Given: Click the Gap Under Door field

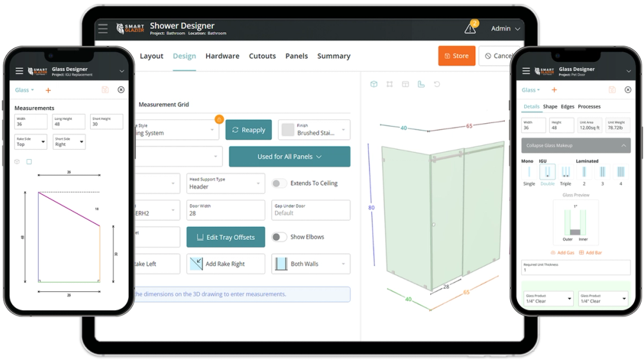Looking at the screenshot, I should (x=311, y=210).
